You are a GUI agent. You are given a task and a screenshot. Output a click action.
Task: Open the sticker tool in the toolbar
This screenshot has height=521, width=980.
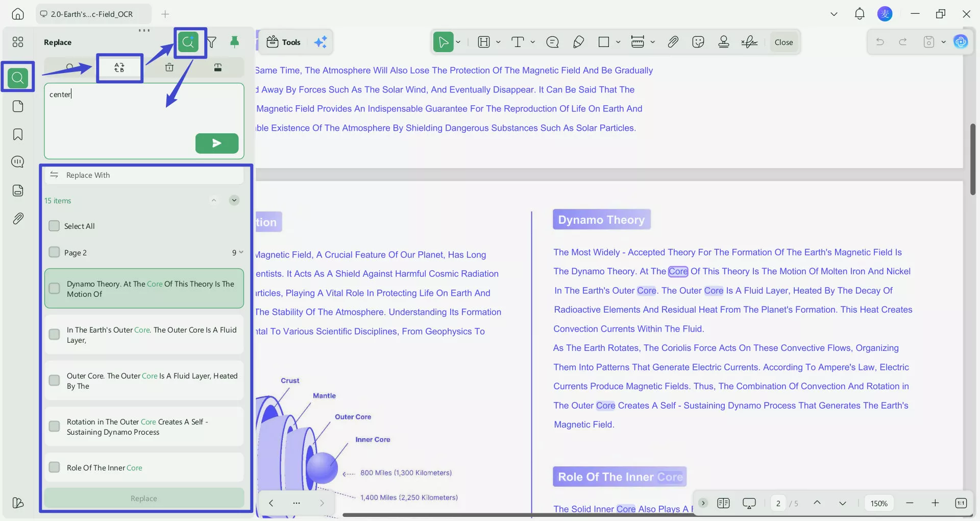[698, 42]
